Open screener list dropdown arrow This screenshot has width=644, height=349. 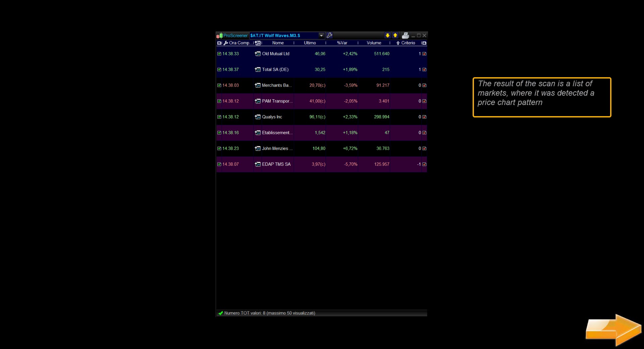tap(321, 35)
